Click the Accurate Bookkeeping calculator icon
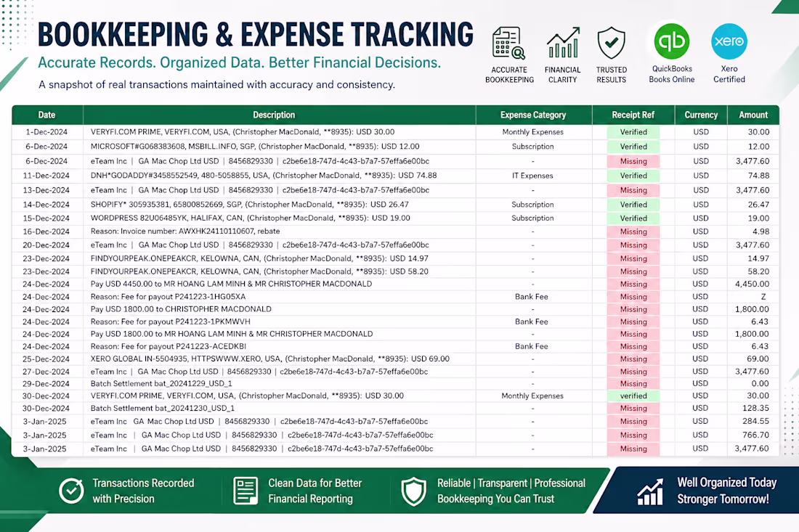Viewport: 799px width, 532px height. pyautogui.click(x=508, y=44)
